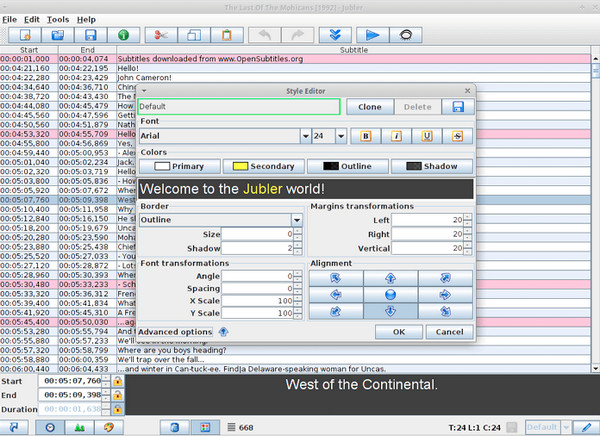
Task: Copy subtitles with copy icon
Action: [x=194, y=35]
